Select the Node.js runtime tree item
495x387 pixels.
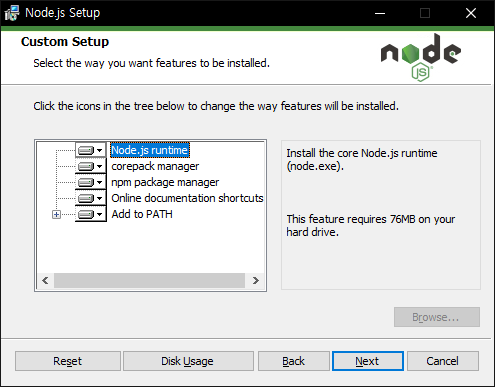click(x=150, y=150)
